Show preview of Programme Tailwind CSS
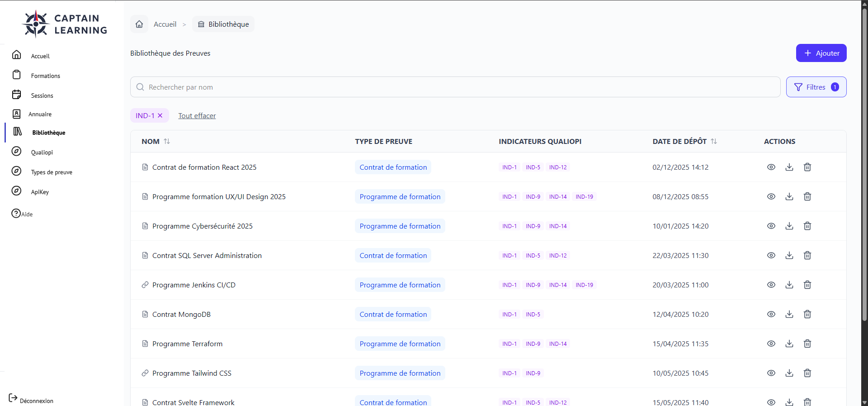 click(x=771, y=373)
